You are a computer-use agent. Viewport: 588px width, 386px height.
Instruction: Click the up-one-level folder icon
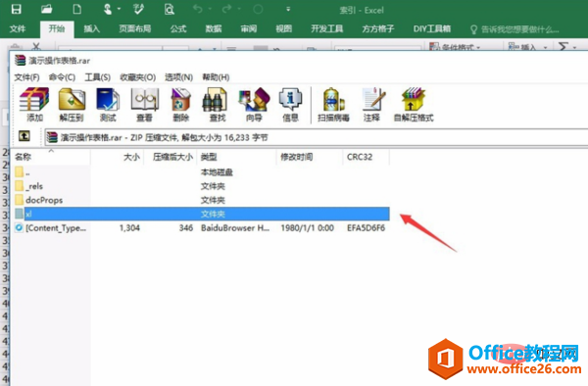(24, 136)
